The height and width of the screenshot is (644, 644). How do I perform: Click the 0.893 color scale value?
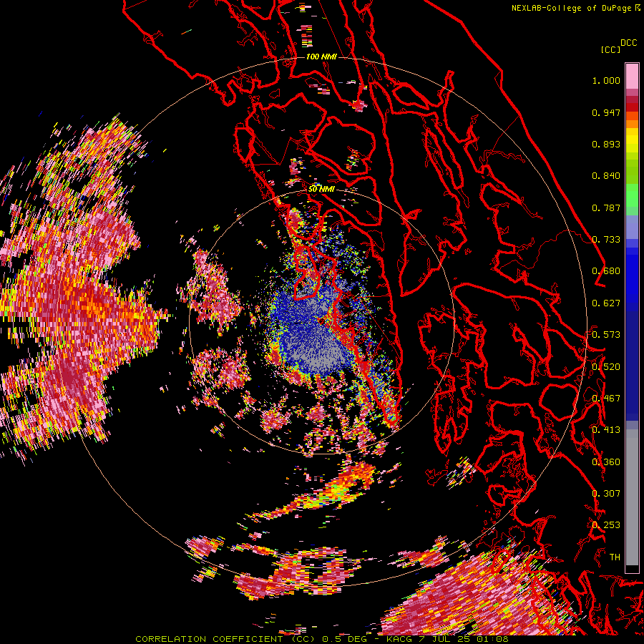coord(606,144)
